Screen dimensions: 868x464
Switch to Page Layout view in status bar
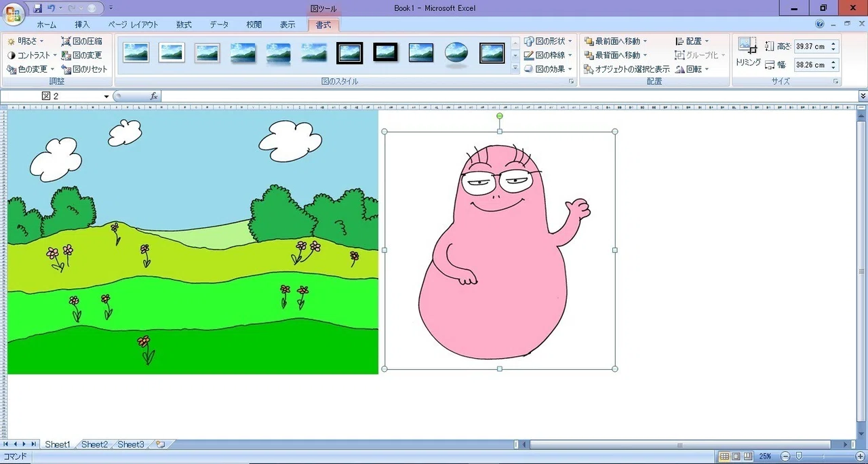(736, 457)
